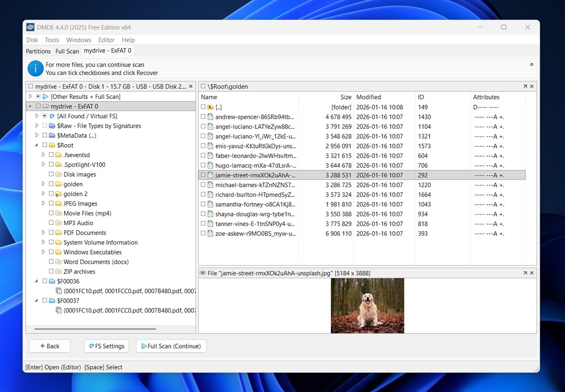Click the golden retriever preview thumbnail
The image size is (565, 392).
(x=367, y=305)
